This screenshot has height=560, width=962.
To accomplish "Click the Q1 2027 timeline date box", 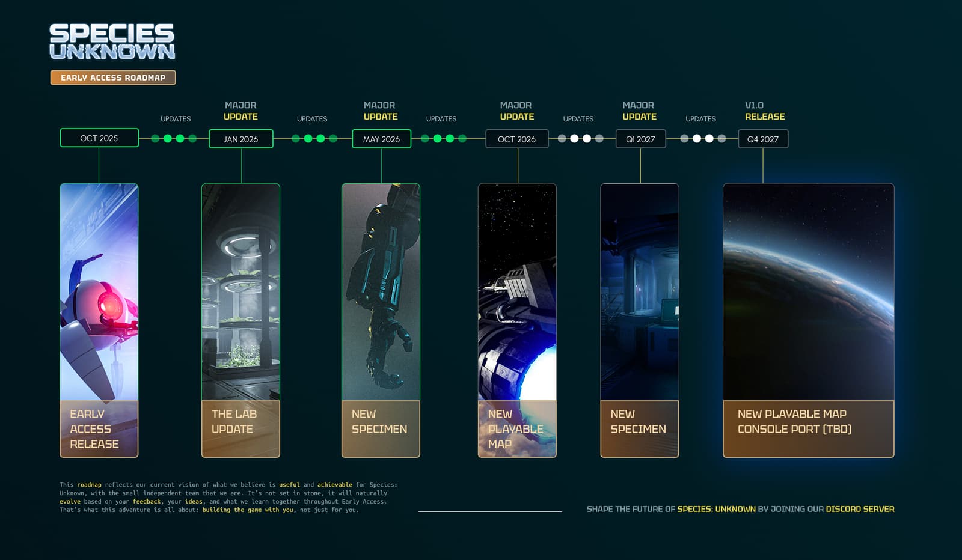I will click(x=640, y=139).
